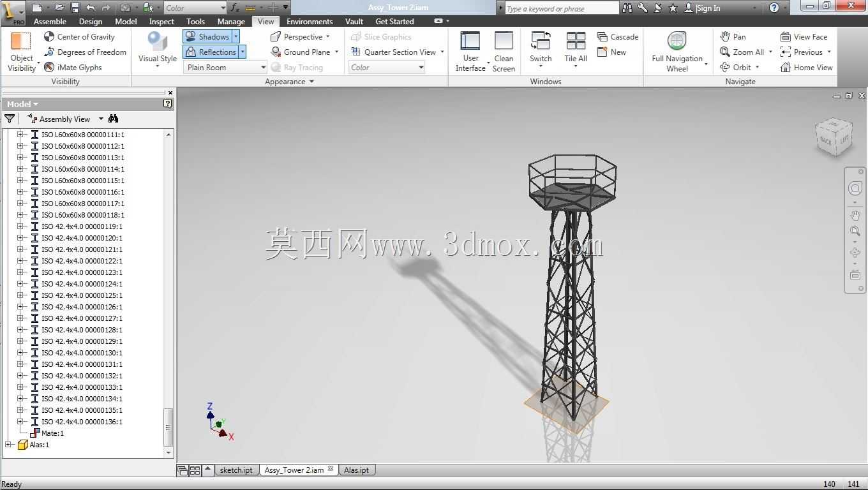
Task: Toggle Quarter Section View
Action: (x=394, y=52)
